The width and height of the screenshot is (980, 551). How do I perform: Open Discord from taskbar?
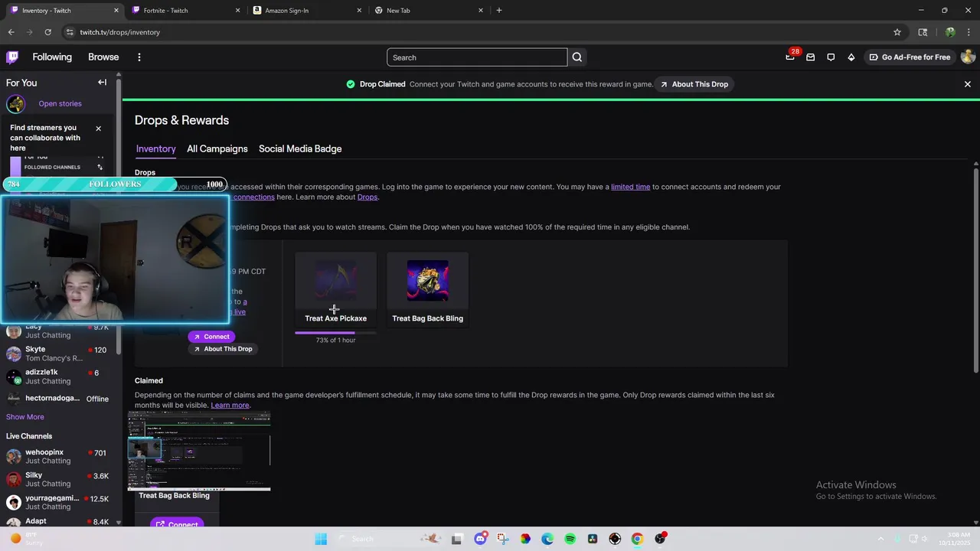click(480, 539)
